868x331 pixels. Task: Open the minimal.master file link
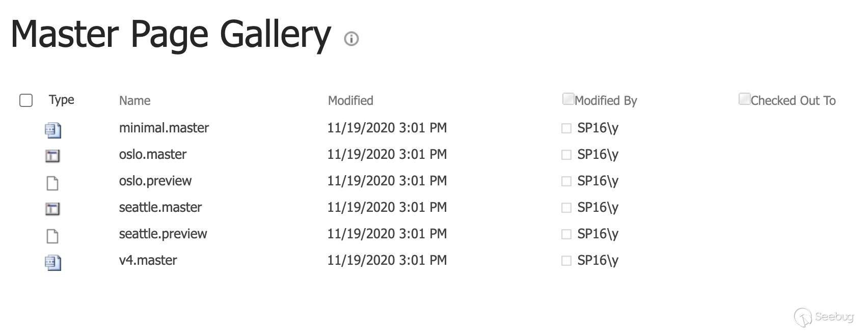(x=164, y=128)
